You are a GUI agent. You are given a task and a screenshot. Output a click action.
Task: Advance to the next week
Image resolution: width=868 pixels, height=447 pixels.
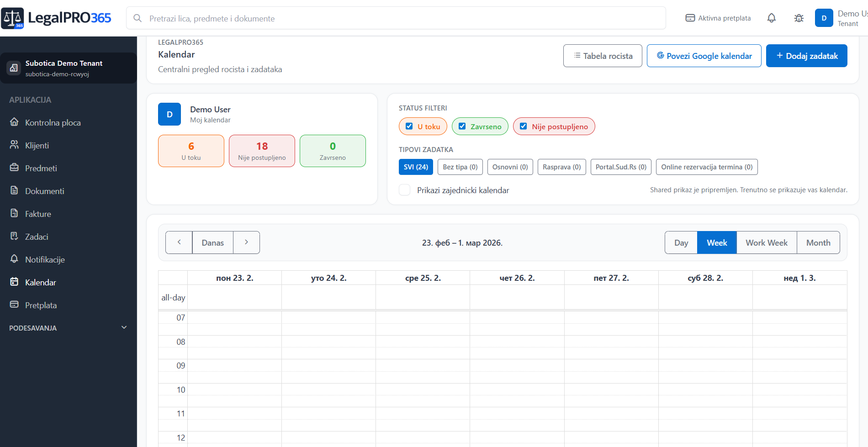pyautogui.click(x=246, y=242)
